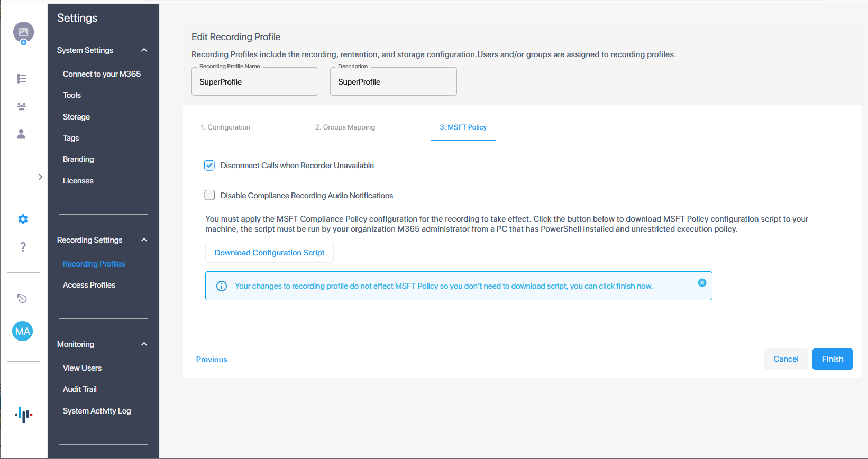Image resolution: width=868 pixels, height=459 pixels.
Task: Switch to the 1. Configuration tab
Action: click(x=225, y=127)
